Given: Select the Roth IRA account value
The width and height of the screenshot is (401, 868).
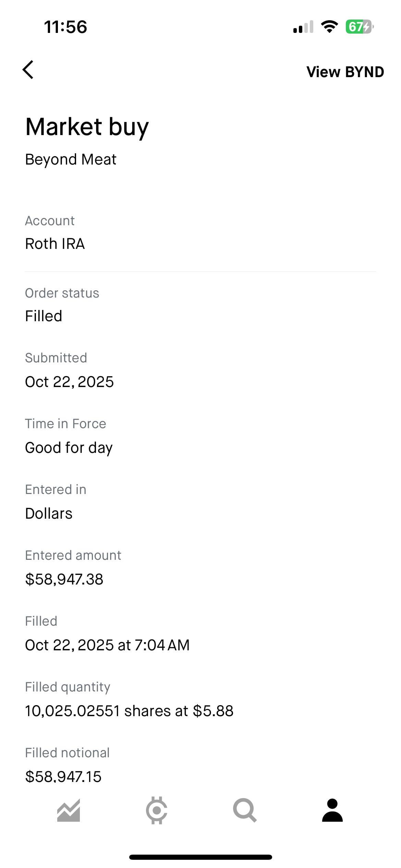Looking at the screenshot, I should point(55,244).
